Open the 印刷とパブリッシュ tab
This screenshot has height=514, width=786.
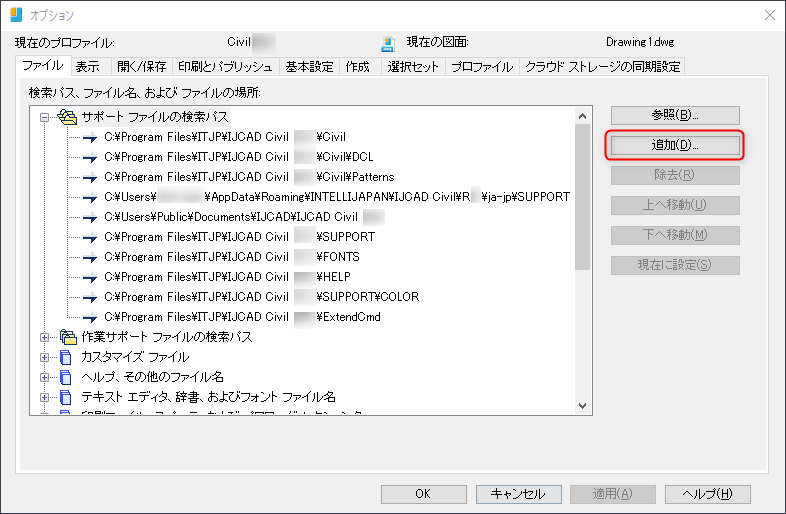(x=225, y=67)
